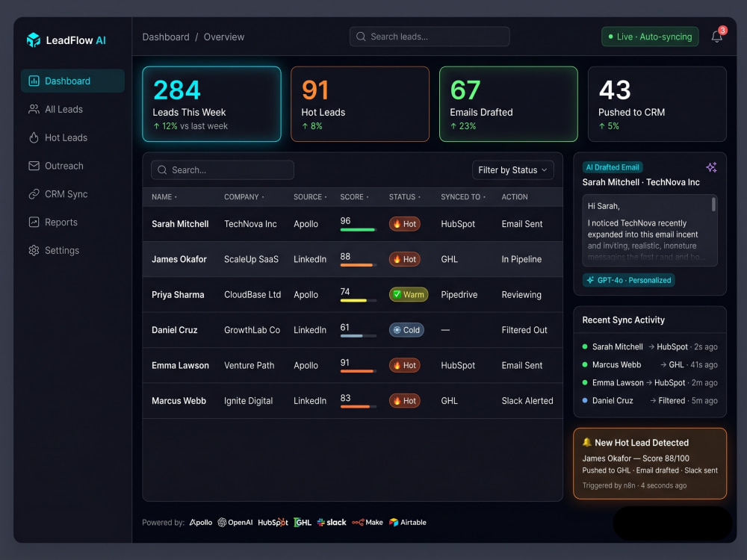The image size is (747, 560).
Task: Sort table by COMPANY column
Action: 244,196
